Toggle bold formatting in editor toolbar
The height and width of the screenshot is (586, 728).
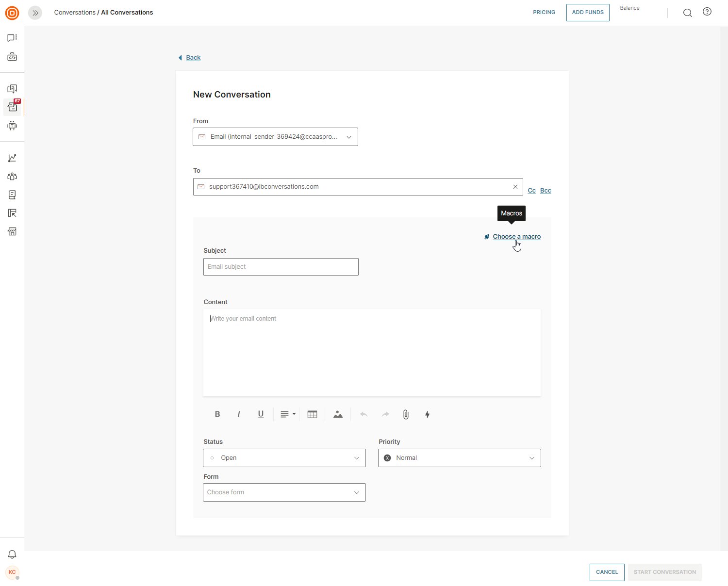coord(217,414)
